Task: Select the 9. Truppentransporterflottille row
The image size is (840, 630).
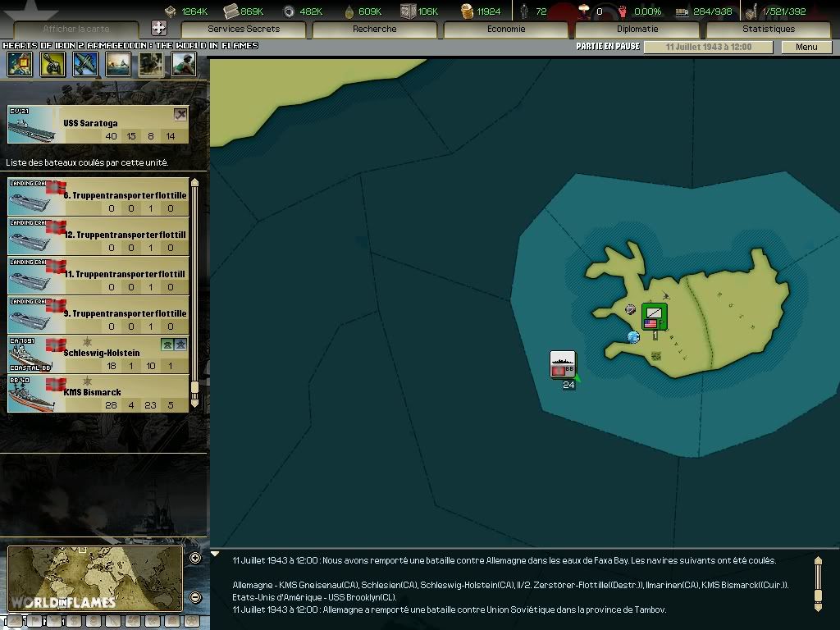Action: (x=98, y=314)
